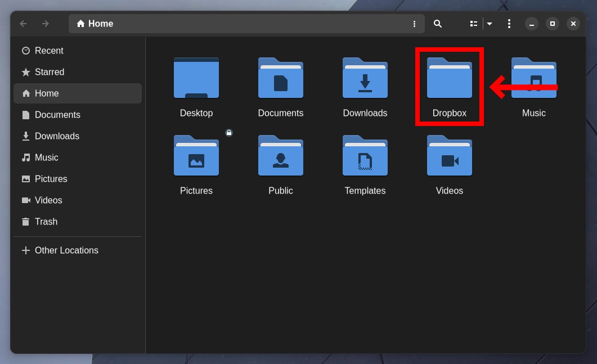Click the Public folder name label

tap(281, 191)
